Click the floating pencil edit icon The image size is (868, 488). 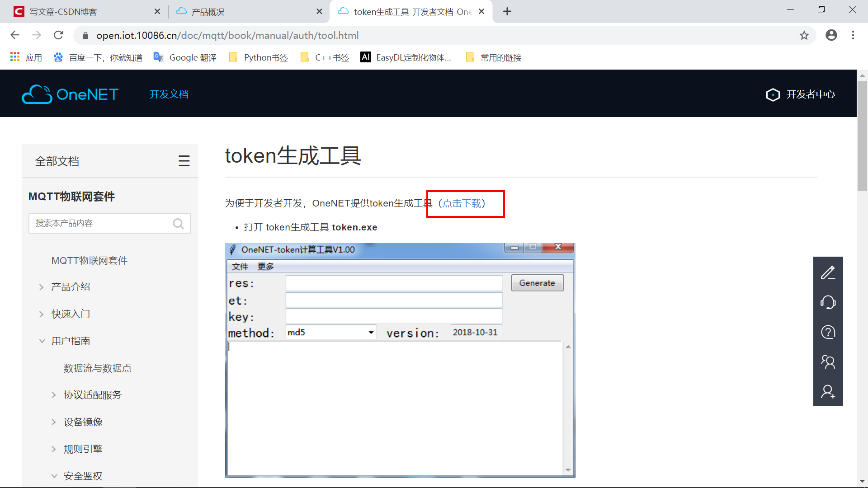coord(828,272)
